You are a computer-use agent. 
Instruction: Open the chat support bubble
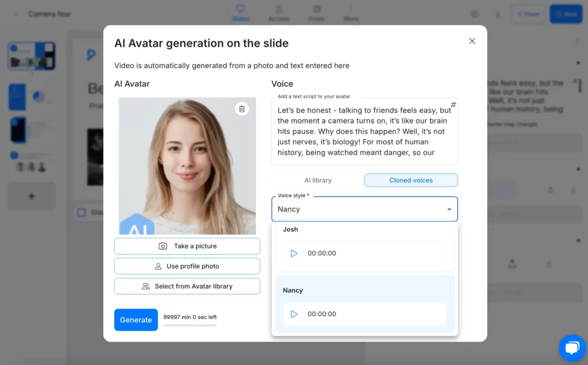(572, 348)
